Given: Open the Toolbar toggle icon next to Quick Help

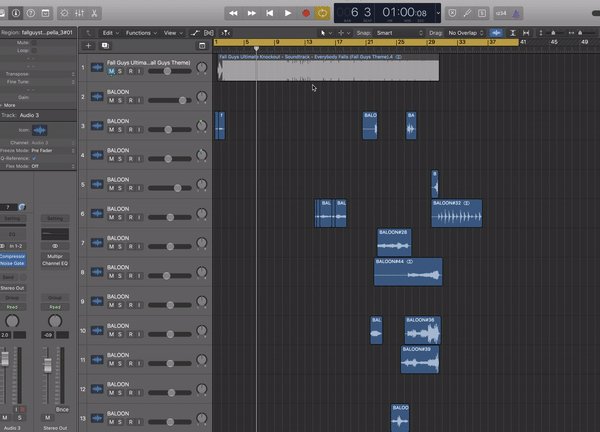Looking at the screenshot, I should 45,13.
